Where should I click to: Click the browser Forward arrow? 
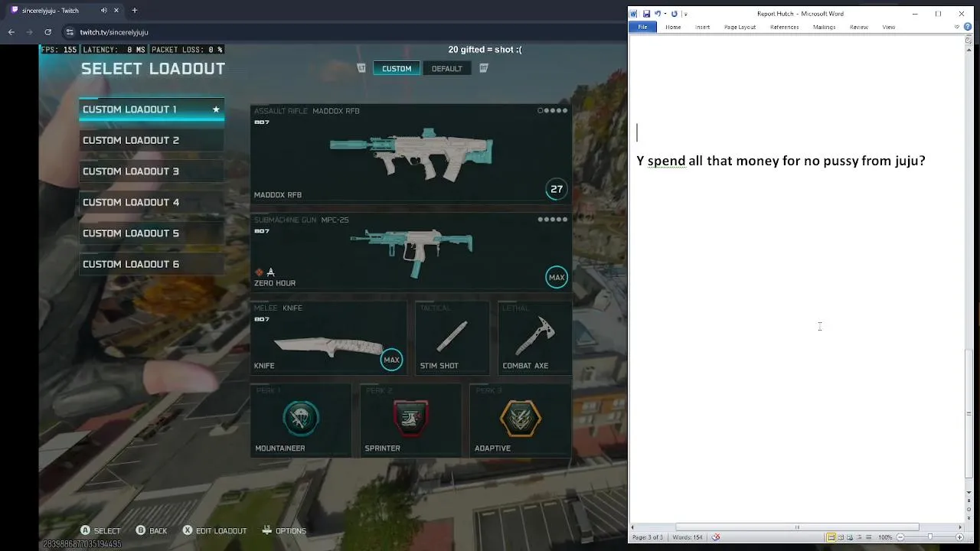pyautogui.click(x=30, y=32)
